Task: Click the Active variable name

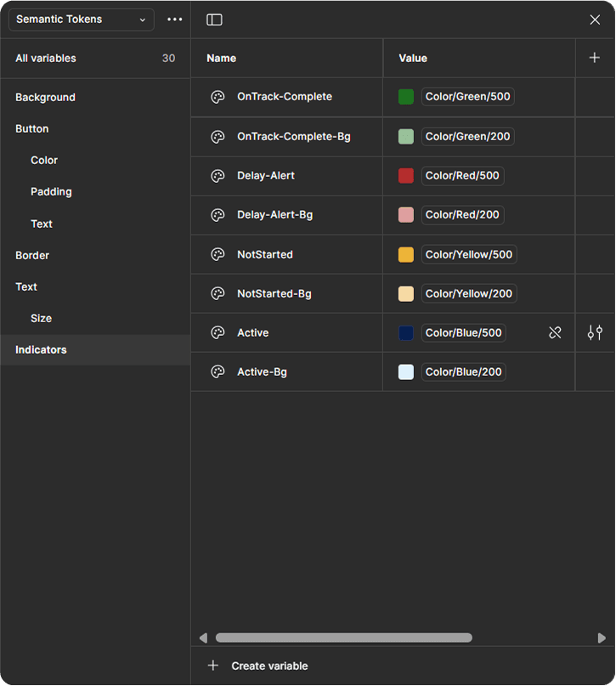Action: click(252, 333)
